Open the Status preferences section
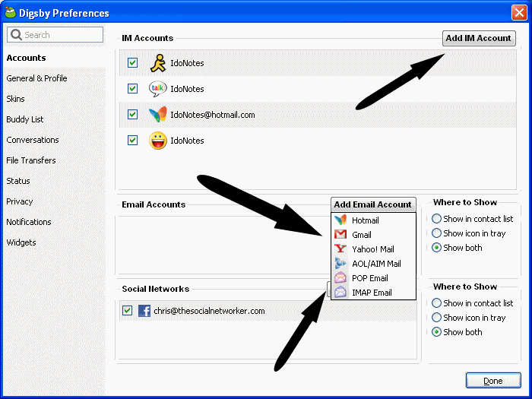532x399 pixels. 18,181
